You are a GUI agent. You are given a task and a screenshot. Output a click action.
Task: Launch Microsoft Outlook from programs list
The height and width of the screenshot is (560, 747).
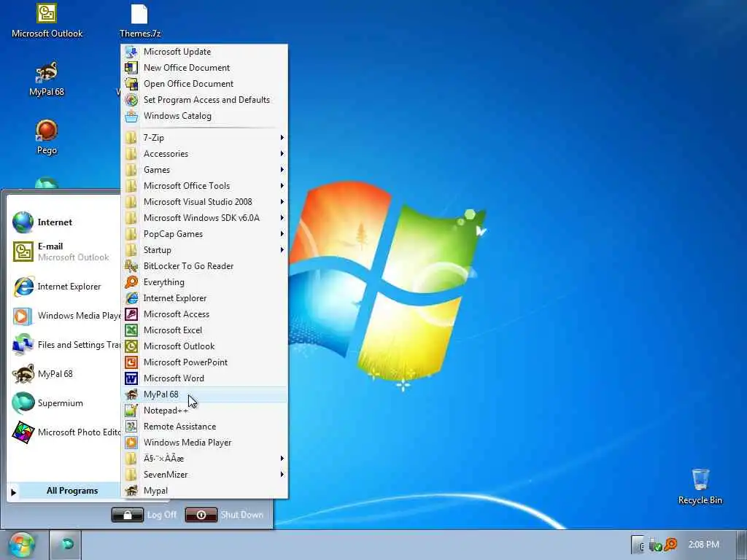[204, 346]
